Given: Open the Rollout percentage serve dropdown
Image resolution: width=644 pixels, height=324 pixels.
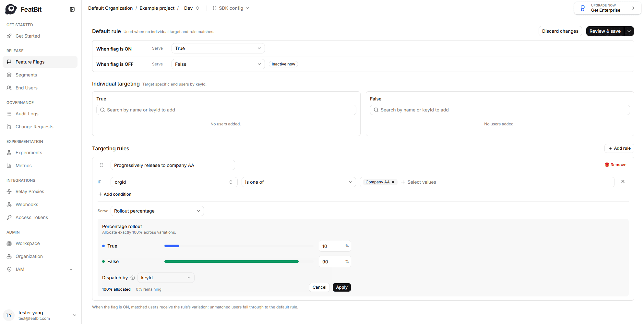Looking at the screenshot, I should [157, 211].
